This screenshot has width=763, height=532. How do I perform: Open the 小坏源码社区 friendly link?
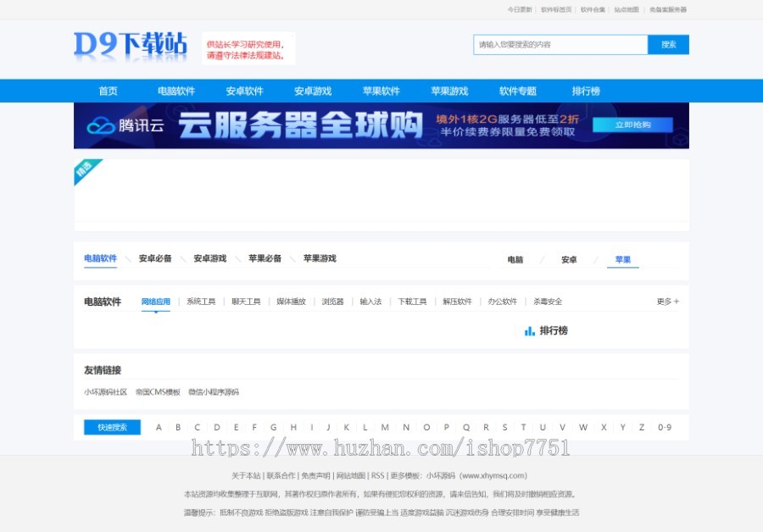[106, 392]
